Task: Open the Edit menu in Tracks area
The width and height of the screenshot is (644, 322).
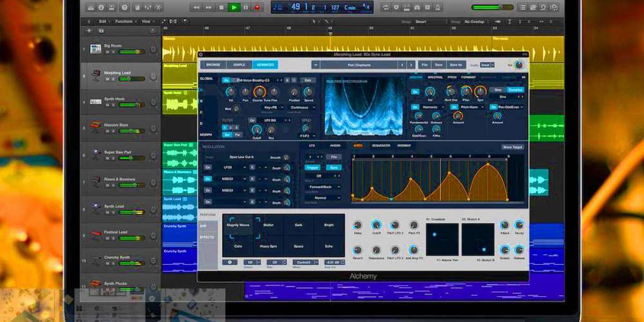Action: coord(104,21)
